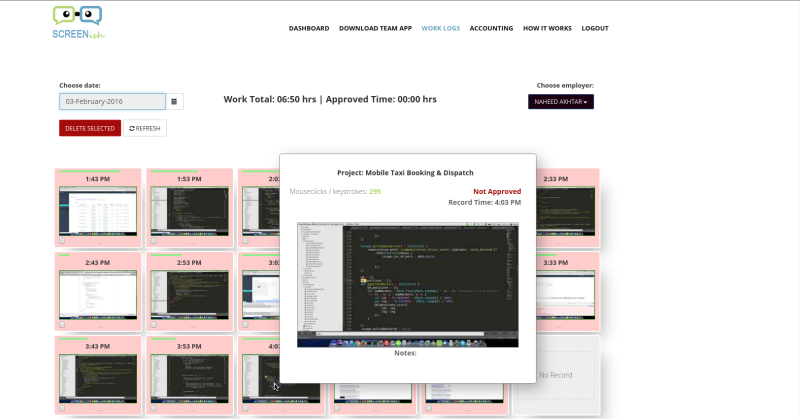
Task: Select the 3:53 PM record checkbox
Action: coord(154,408)
